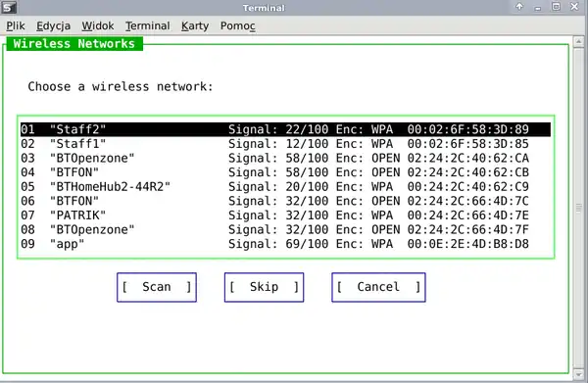The image size is (588, 383).
Task: Open the Karty menu
Action: point(195,25)
